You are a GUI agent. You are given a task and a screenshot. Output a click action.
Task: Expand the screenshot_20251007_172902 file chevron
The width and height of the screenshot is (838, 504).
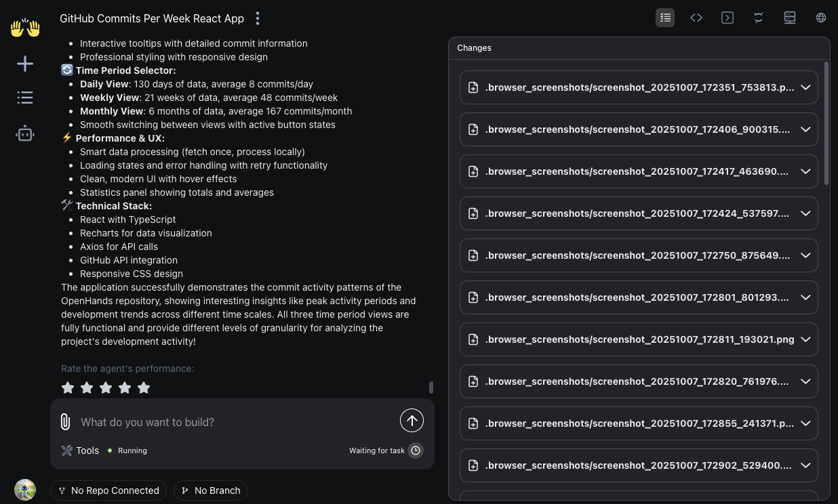click(x=805, y=465)
